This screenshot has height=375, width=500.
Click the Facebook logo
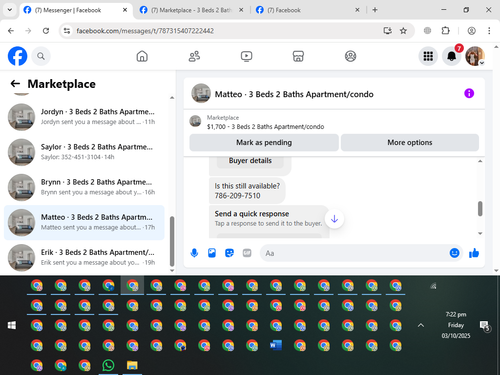point(17,56)
